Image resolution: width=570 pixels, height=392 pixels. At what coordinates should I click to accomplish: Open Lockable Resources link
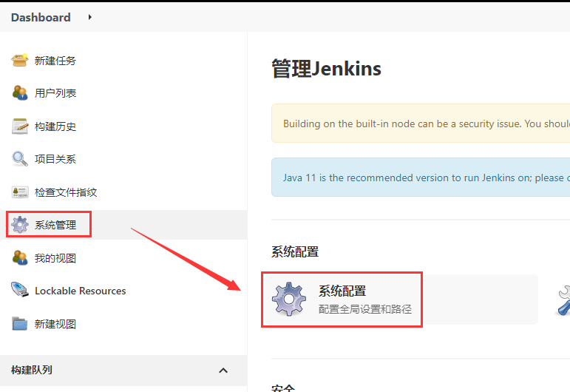click(81, 291)
